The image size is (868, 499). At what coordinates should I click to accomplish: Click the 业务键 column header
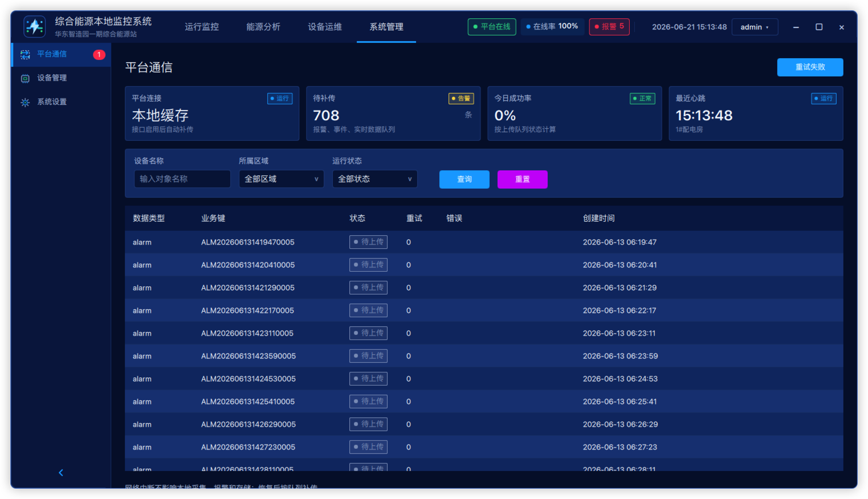(213, 218)
